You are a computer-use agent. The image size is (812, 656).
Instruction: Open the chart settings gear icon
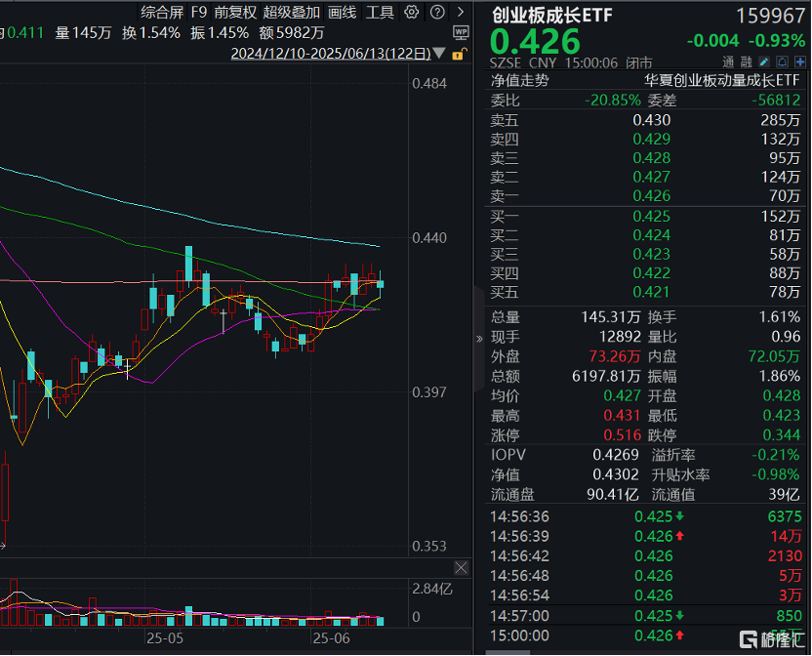coord(411,12)
